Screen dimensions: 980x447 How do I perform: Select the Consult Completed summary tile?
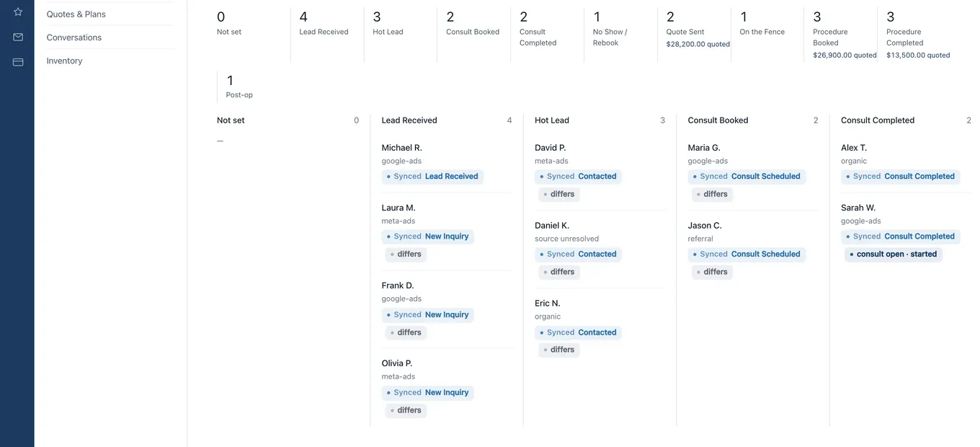tap(547, 35)
